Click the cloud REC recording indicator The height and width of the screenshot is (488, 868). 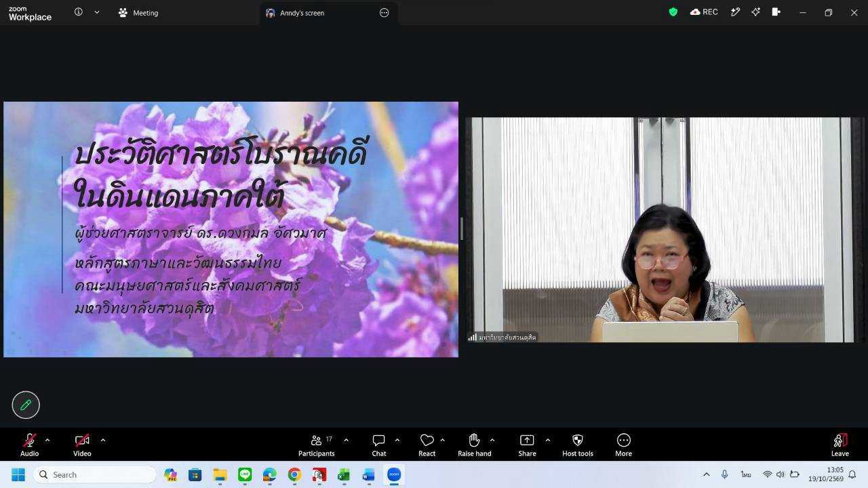(x=704, y=12)
